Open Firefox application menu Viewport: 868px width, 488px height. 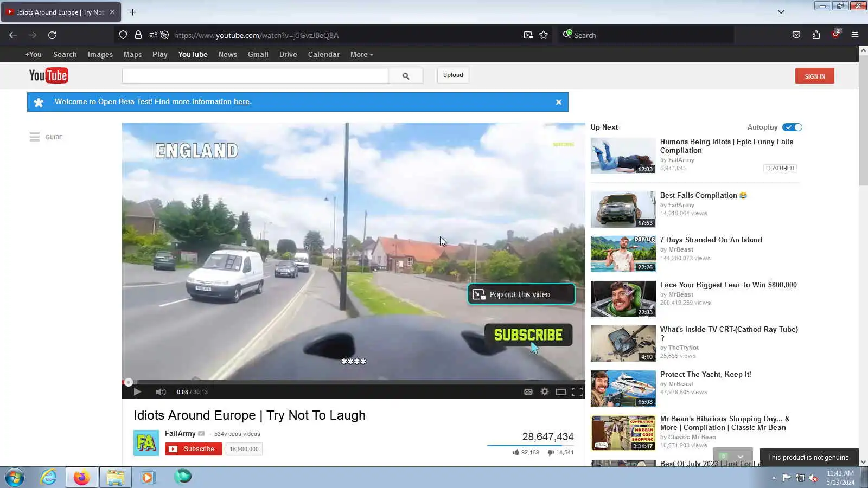(x=855, y=35)
